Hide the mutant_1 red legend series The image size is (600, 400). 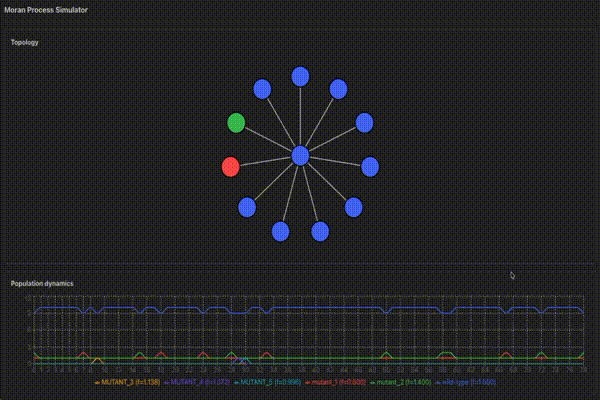(x=335, y=382)
